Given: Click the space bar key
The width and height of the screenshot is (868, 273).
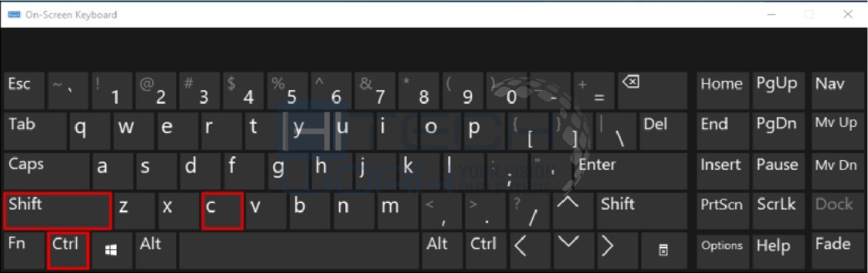Looking at the screenshot, I should [299, 250].
